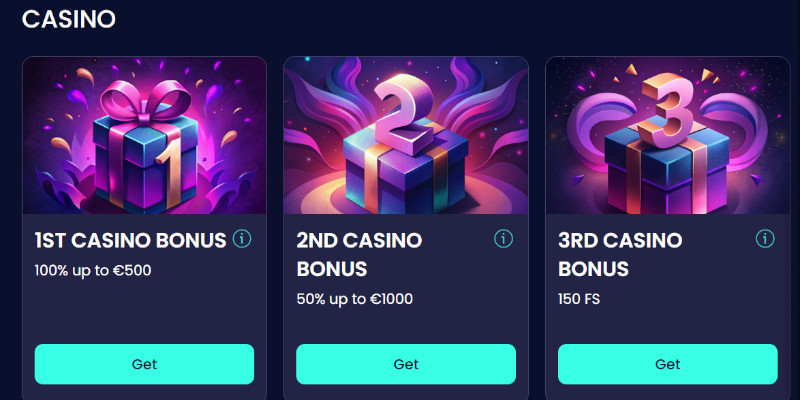Click info icon beside 2nd Casino Bonus
This screenshot has height=400, width=800.
click(x=503, y=239)
